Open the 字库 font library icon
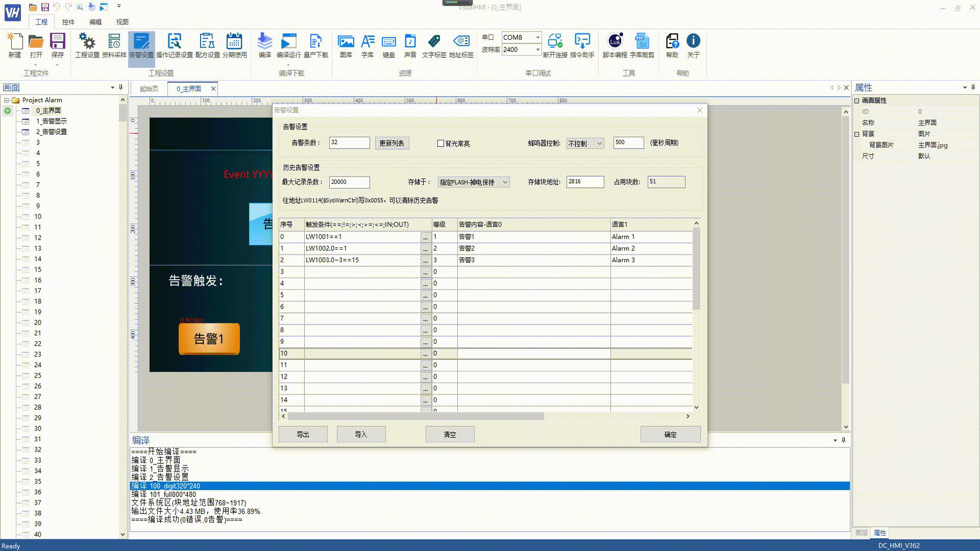Image resolution: width=980 pixels, height=551 pixels. (367, 42)
